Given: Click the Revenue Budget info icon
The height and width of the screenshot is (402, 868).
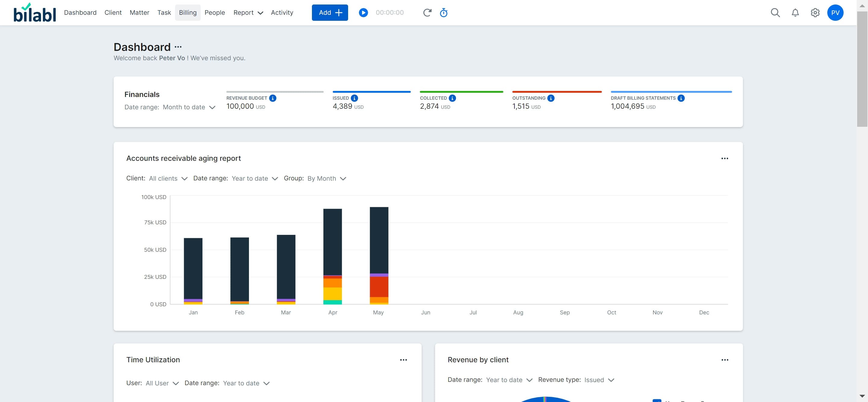Looking at the screenshot, I should click(x=272, y=98).
